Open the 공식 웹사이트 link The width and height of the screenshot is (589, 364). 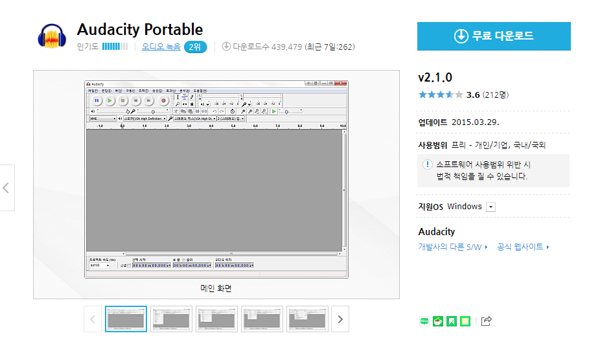tap(523, 247)
